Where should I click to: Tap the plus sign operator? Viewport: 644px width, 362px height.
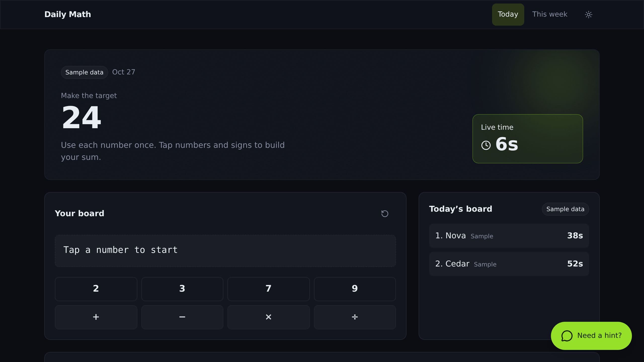[96, 317]
